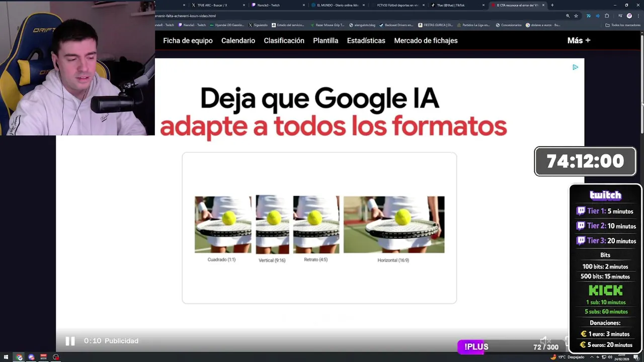644x362 pixels.
Task: Click the ad headline Deja que Google IA
Action: coord(319,98)
